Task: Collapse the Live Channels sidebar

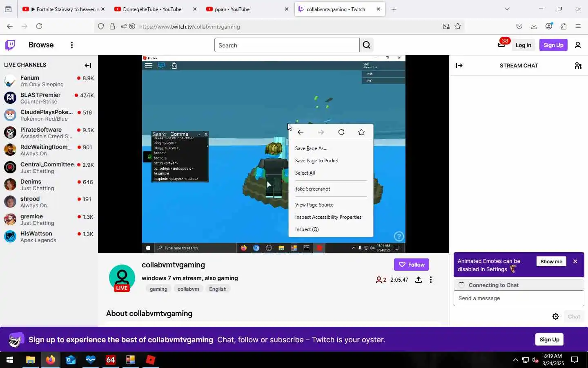Action: 88,65
